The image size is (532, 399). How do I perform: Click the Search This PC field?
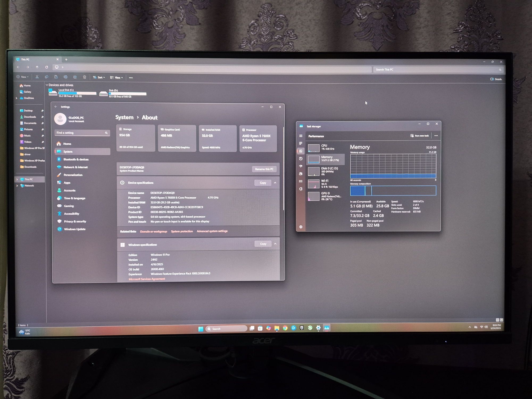438,70
